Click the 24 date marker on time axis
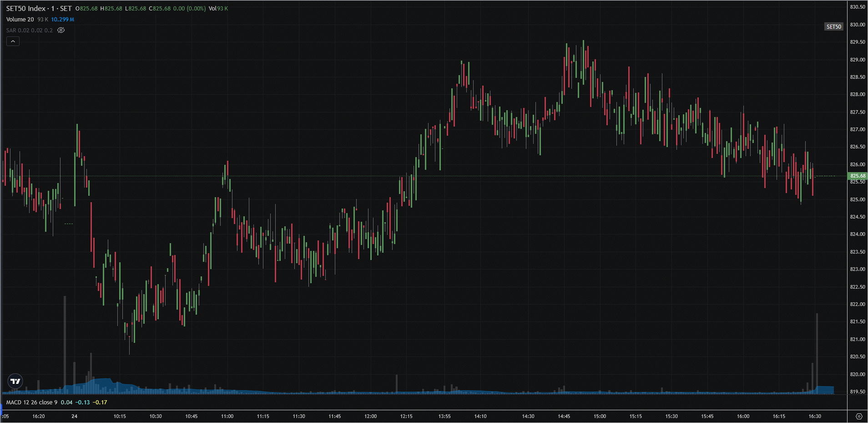The width and height of the screenshot is (868, 423). tap(74, 416)
